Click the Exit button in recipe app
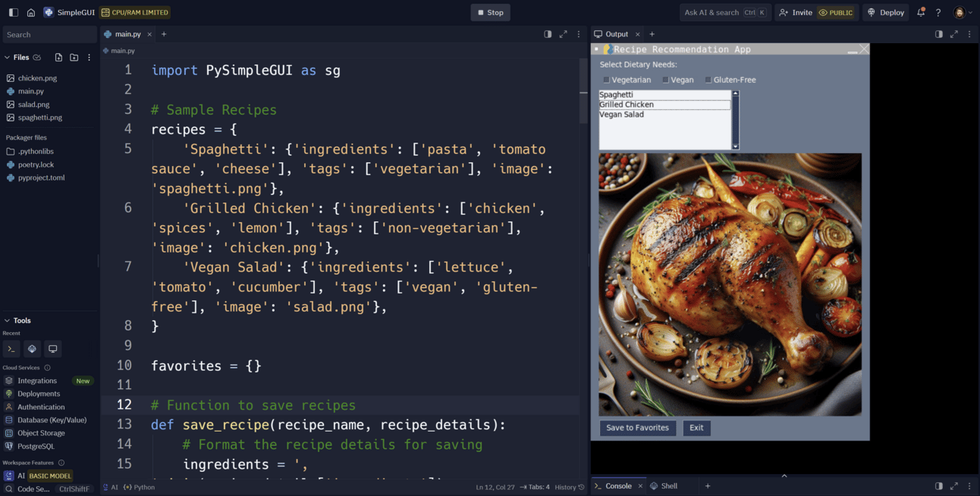980x496 pixels. tap(696, 428)
